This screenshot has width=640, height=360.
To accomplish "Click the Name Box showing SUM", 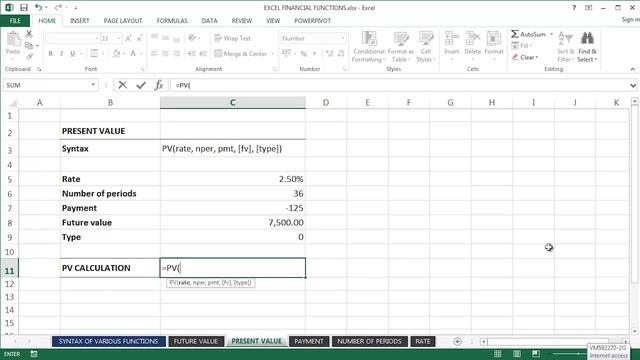I will click(51, 85).
